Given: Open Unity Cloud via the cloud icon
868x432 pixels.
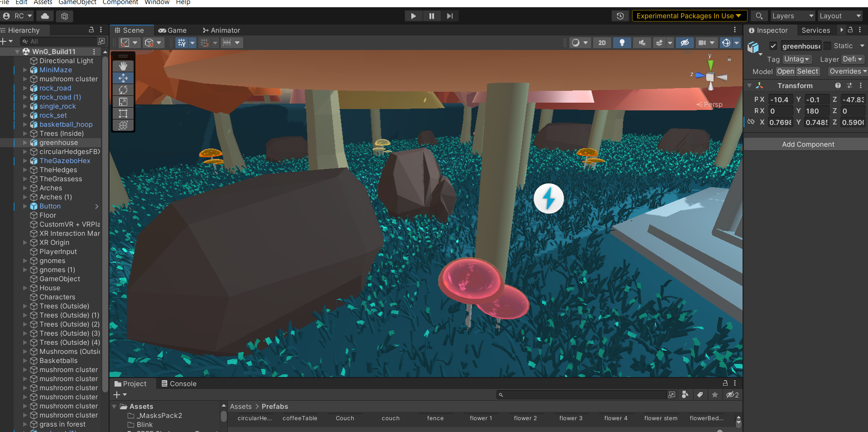Looking at the screenshot, I should (x=45, y=16).
